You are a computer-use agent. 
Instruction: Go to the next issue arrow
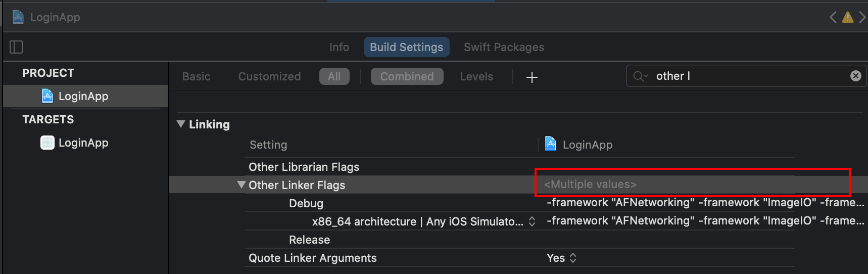862,18
